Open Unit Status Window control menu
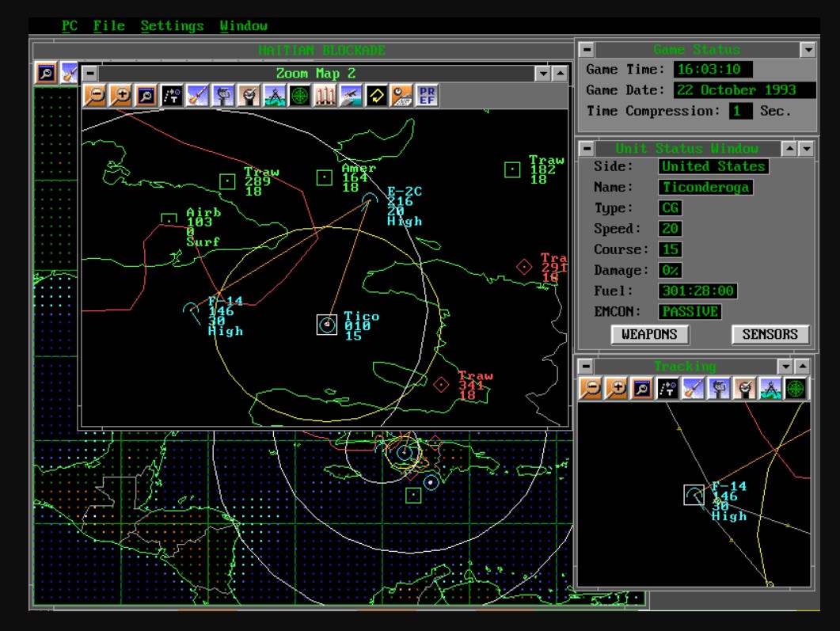 coord(587,148)
